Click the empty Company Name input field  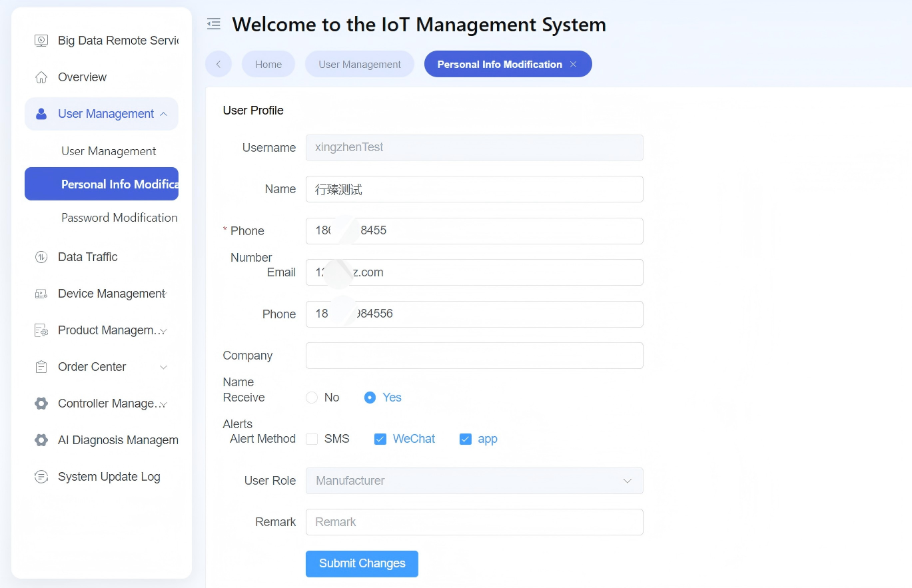pyautogui.click(x=474, y=356)
